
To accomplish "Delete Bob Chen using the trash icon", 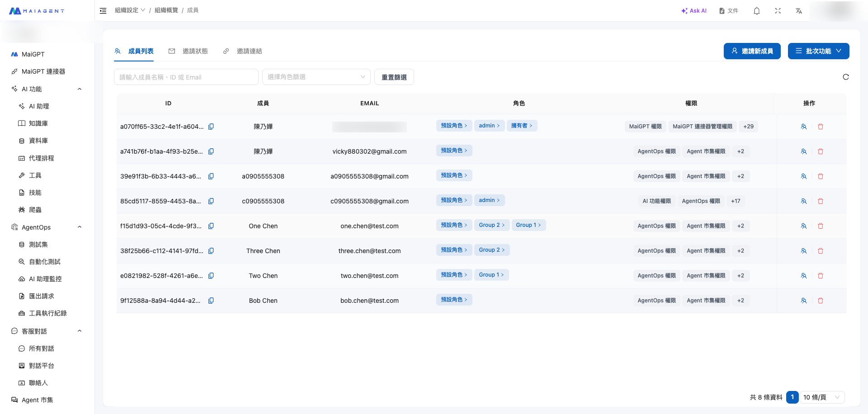I will point(821,300).
